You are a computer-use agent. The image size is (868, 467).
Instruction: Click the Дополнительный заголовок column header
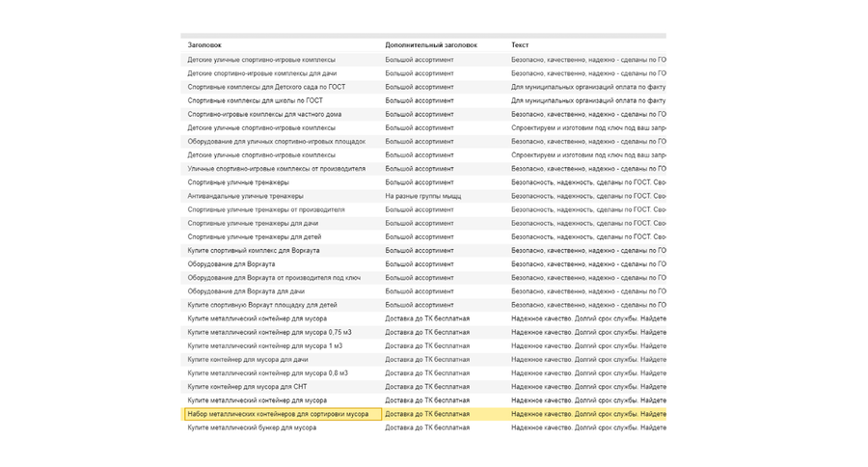431,45
